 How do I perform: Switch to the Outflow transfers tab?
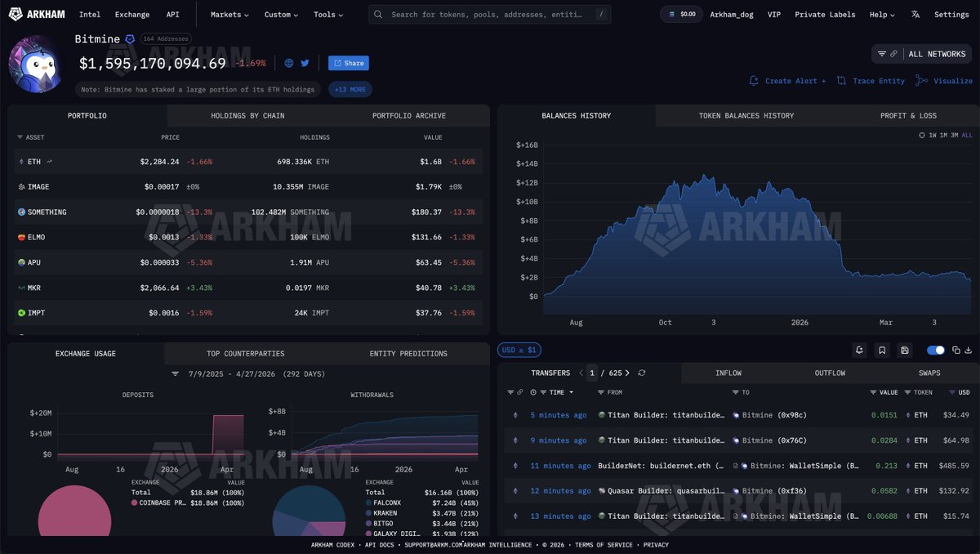pyautogui.click(x=830, y=373)
